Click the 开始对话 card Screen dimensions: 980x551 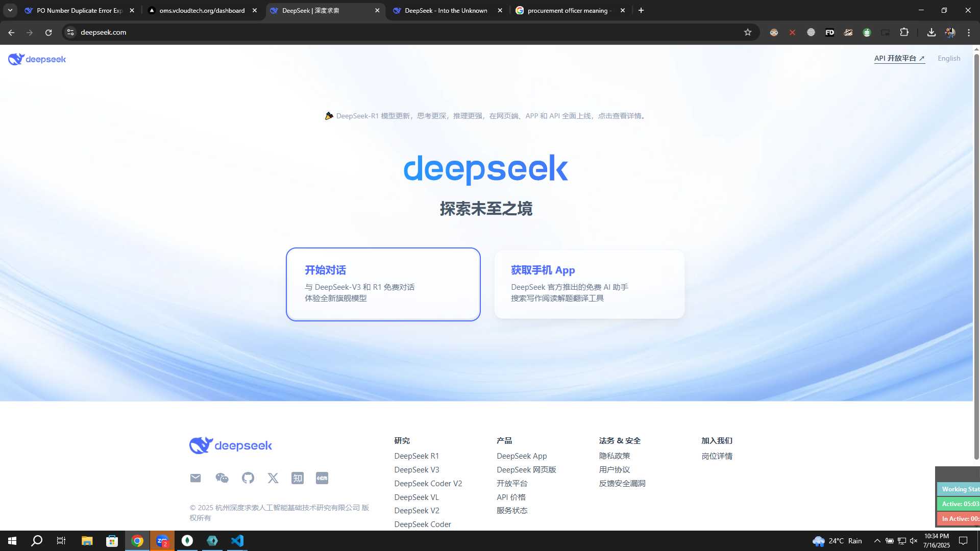tap(383, 284)
